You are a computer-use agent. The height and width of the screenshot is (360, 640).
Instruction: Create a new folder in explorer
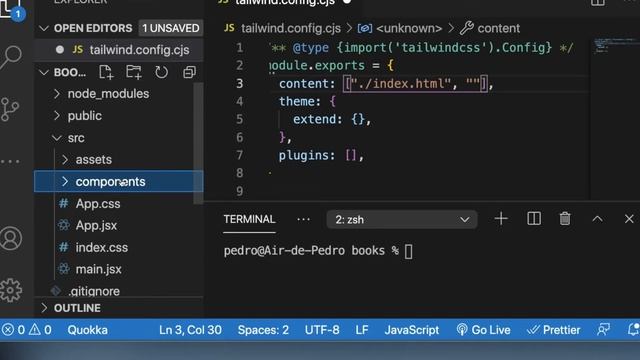pyautogui.click(x=134, y=72)
